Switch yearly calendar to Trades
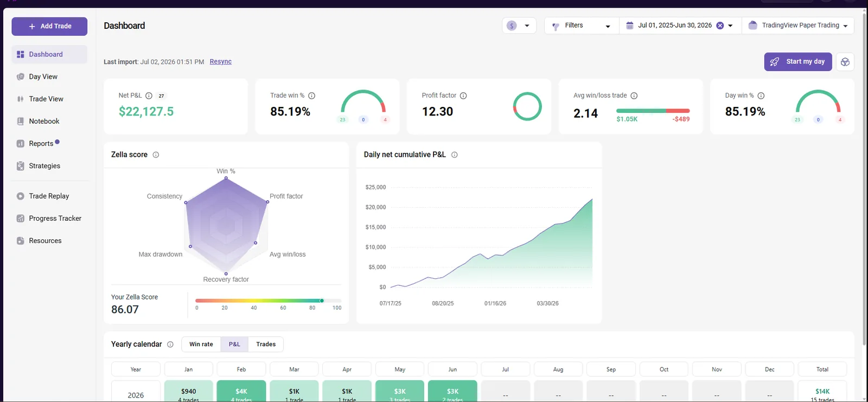 coord(266,344)
